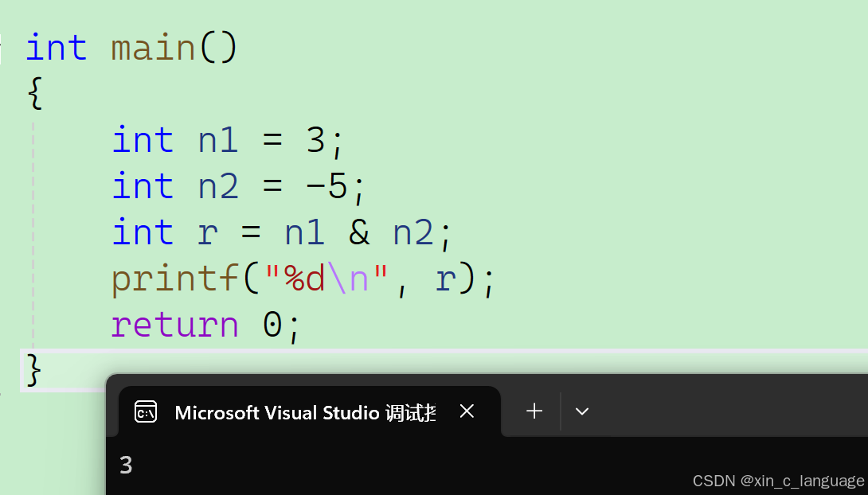Click the closing brace of main
Screen dimensions: 868x495
[x=33, y=370]
